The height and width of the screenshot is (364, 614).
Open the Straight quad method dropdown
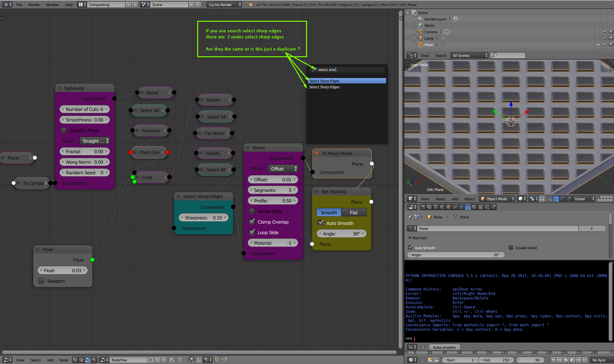tap(94, 141)
